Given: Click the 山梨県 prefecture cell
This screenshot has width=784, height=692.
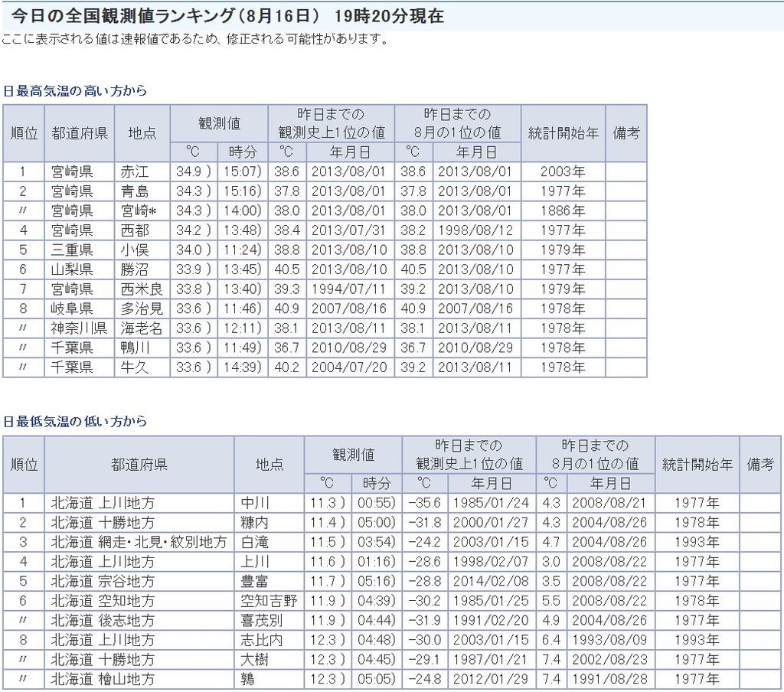Looking at the screenshot, I should coord(72,269).
